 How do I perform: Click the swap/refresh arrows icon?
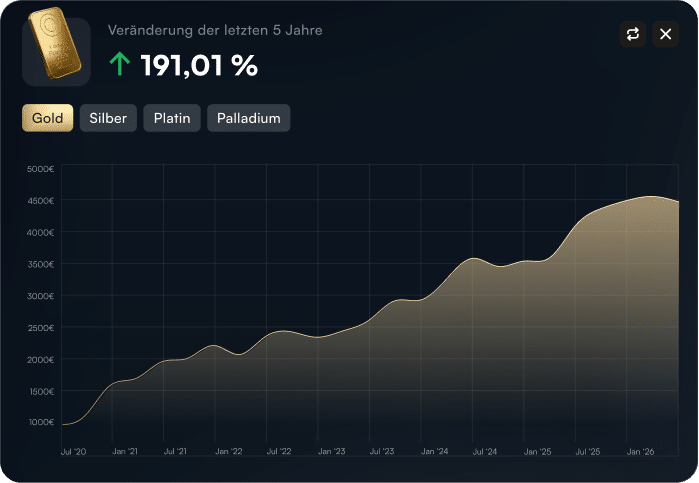(x=633, y=34)
